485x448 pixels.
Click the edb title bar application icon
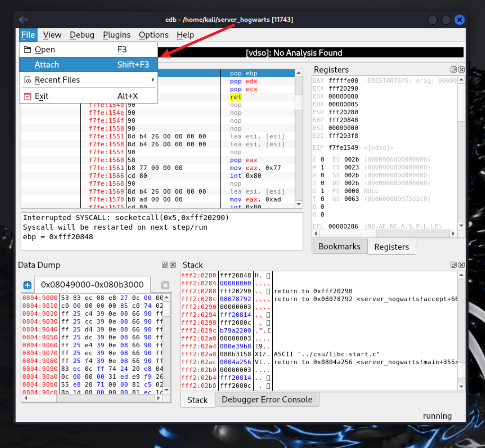[x=23, y=19]
